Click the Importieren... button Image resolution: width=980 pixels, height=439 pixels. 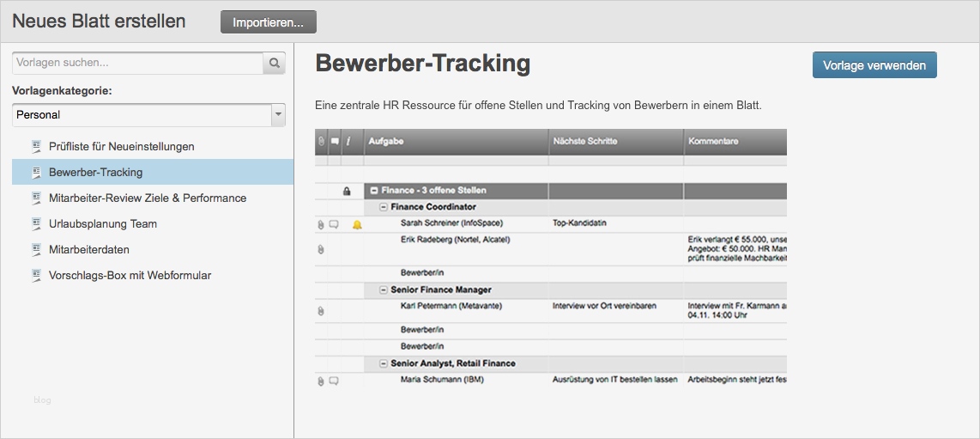click(268, 21)
